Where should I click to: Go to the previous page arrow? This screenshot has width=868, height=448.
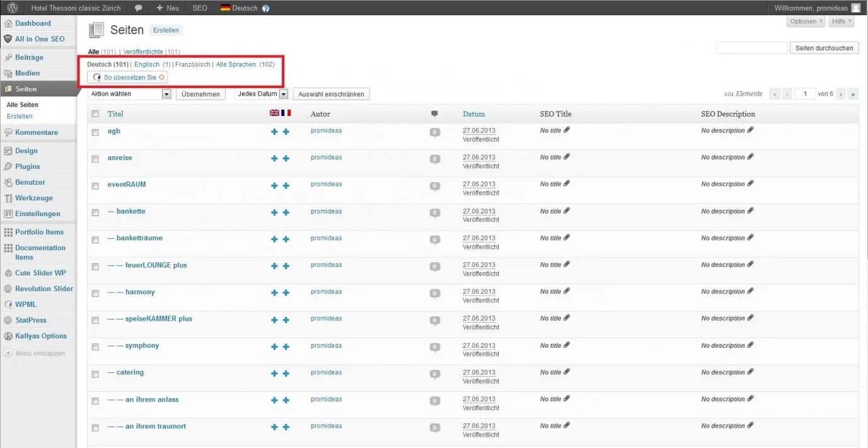[787, 94]
